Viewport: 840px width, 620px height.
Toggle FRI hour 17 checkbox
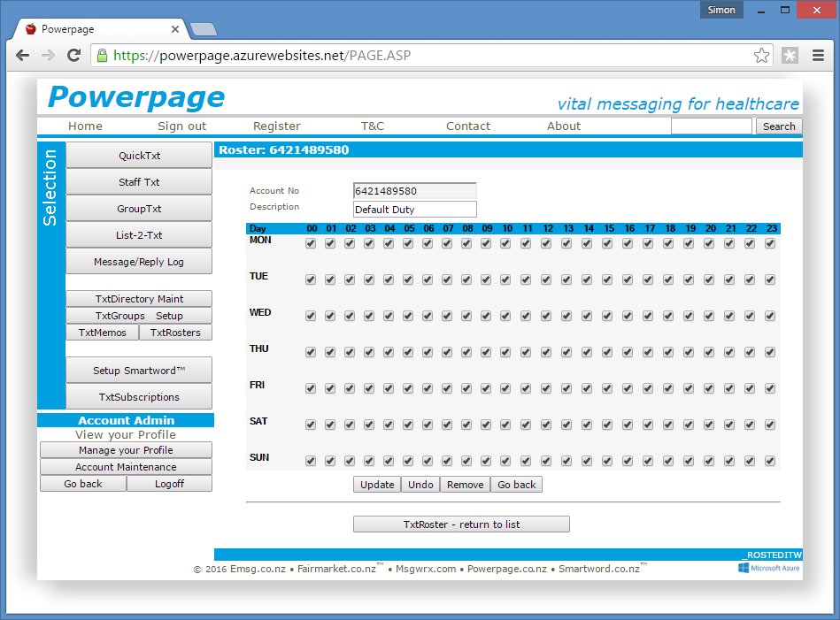[648, 388]
